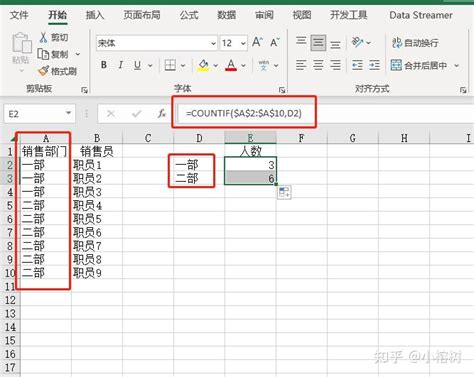Open the text orientation dropdown arrow

click(x=368, y=43)
